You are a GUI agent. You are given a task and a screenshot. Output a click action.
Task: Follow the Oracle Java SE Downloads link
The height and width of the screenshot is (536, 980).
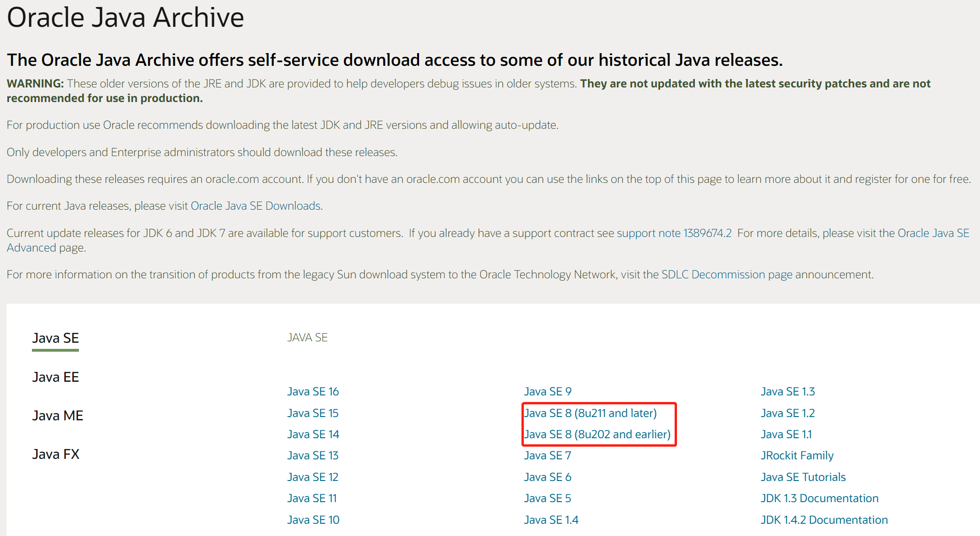coord(256,206)
